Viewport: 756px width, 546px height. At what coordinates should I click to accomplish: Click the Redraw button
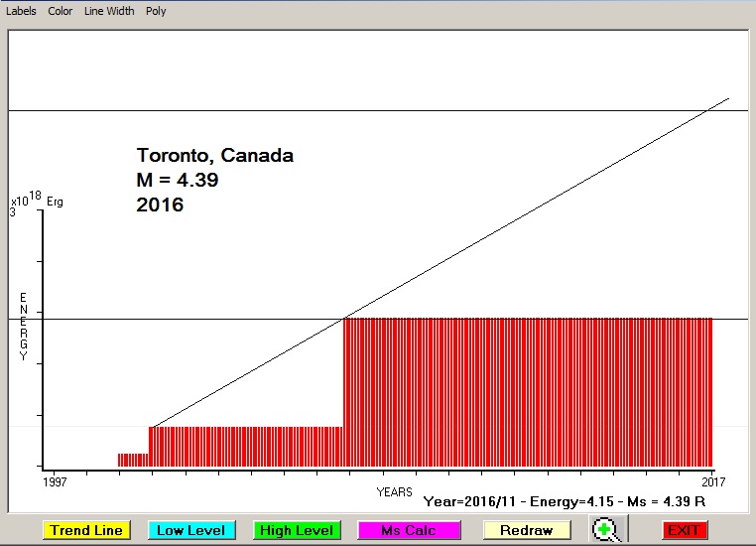coord(526,530)
